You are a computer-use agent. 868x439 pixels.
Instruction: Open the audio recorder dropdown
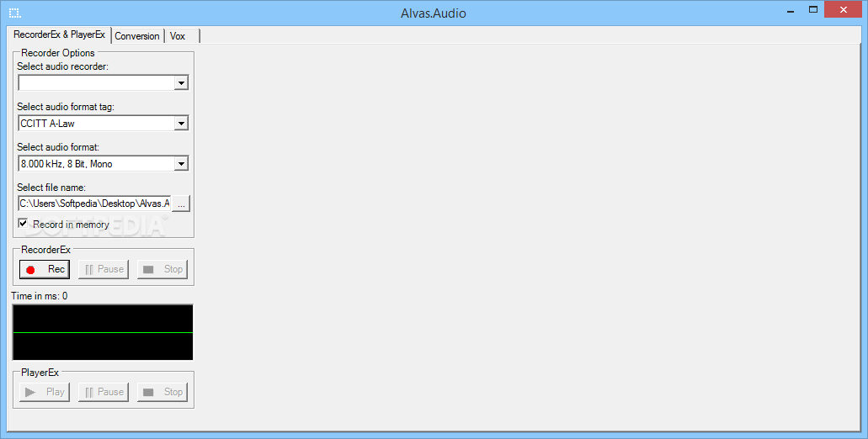coord(181,83)
